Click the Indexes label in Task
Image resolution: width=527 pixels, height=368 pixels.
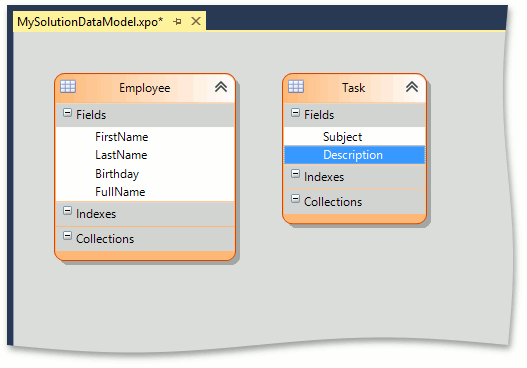[x=324, y=177]
